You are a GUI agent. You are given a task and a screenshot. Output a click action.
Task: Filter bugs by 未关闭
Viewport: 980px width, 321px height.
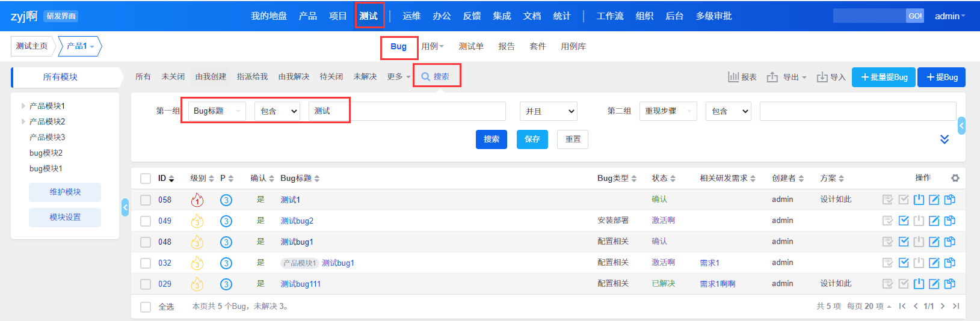(x=173, y=77)
